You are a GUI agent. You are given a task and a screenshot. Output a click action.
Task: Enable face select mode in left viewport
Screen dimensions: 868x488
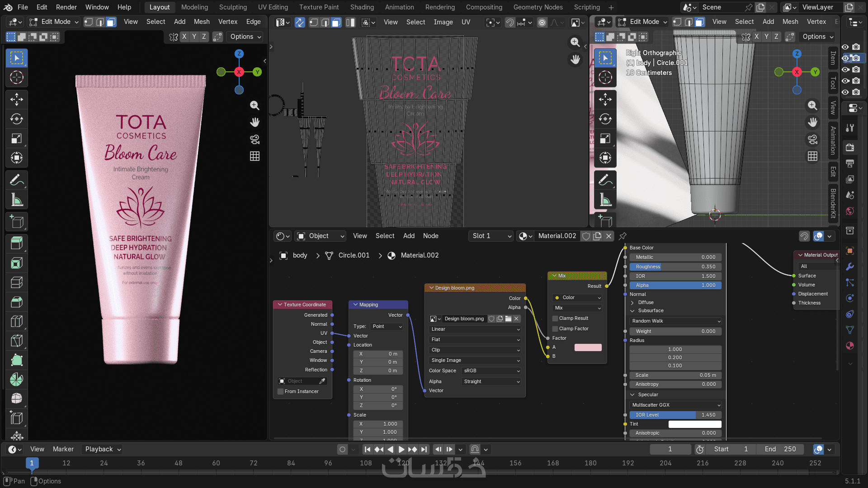coord(111,22)
